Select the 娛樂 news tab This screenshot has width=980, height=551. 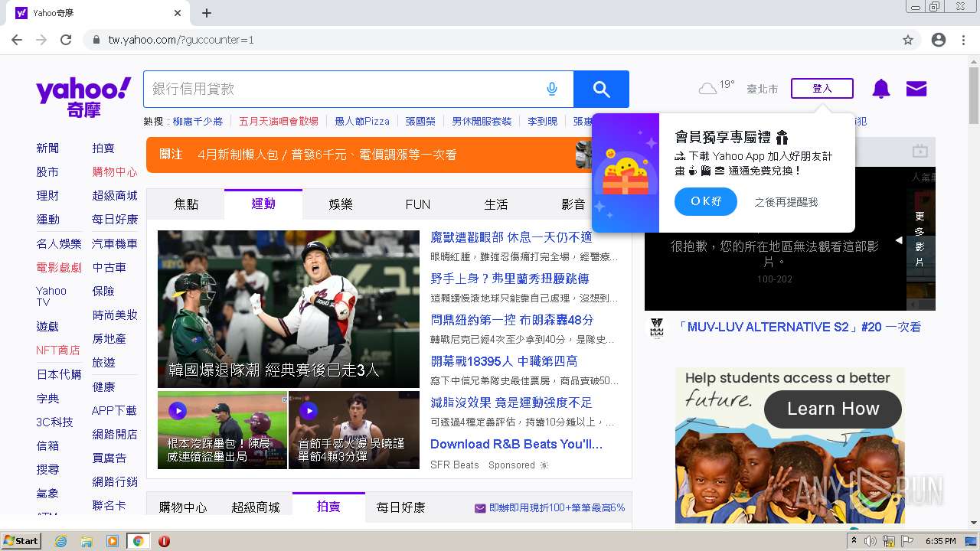click(341, 204)
